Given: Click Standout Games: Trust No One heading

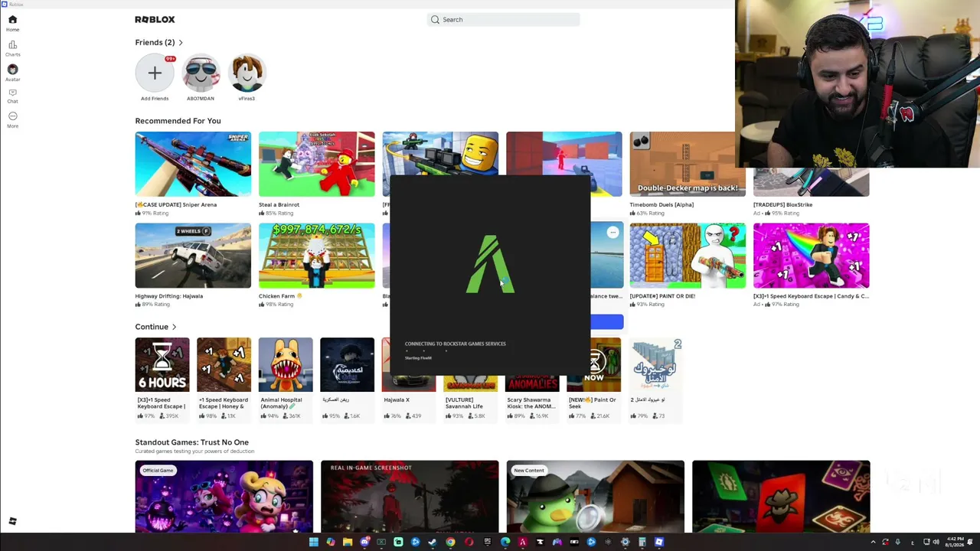Looking at the screenshot, I should (x=192, y=442).
